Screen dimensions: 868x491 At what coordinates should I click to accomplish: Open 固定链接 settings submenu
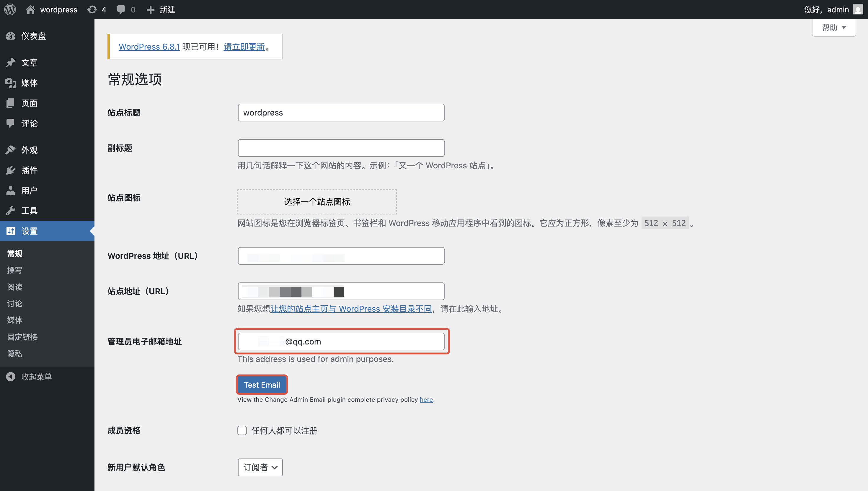coord(22,336)
